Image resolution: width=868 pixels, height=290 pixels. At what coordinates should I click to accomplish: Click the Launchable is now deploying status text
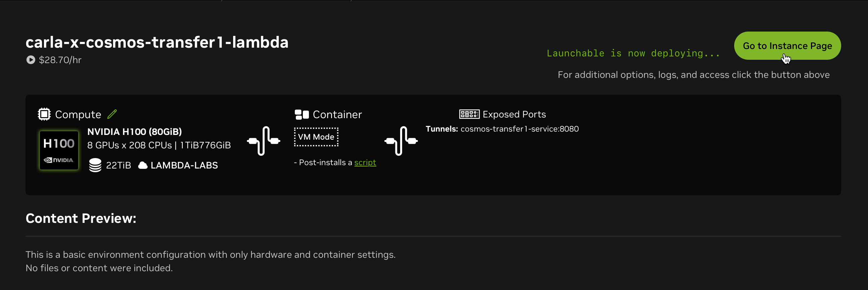tap(633, 53)
